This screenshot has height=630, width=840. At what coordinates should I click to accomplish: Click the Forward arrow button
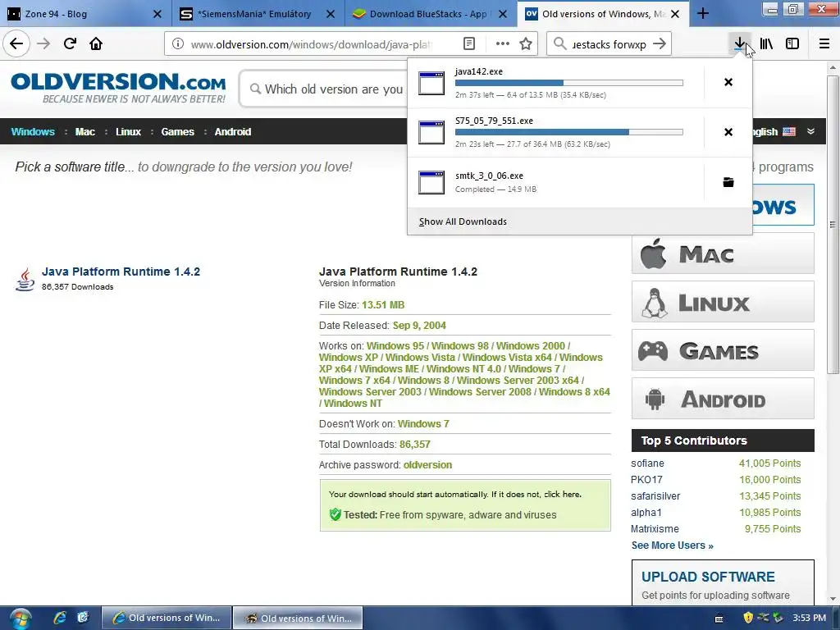click(43, 43)
